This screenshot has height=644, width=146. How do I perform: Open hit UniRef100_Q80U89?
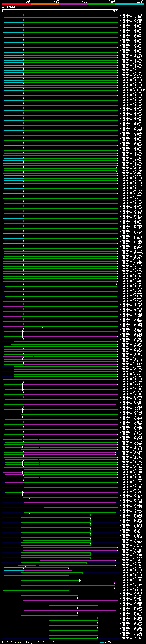pyautogui.click(x=131, y=45)
